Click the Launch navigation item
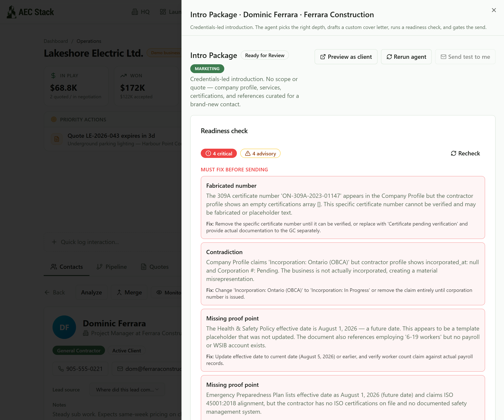 171,12
